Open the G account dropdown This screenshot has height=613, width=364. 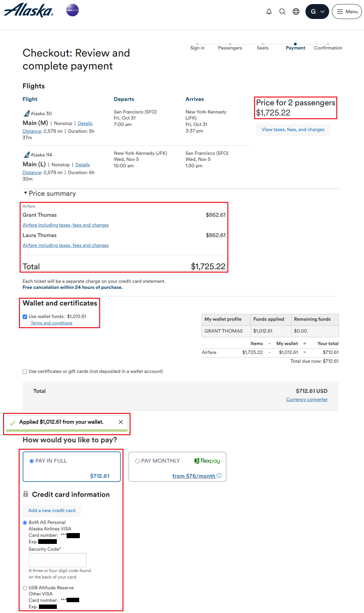(x=317, y=12)
